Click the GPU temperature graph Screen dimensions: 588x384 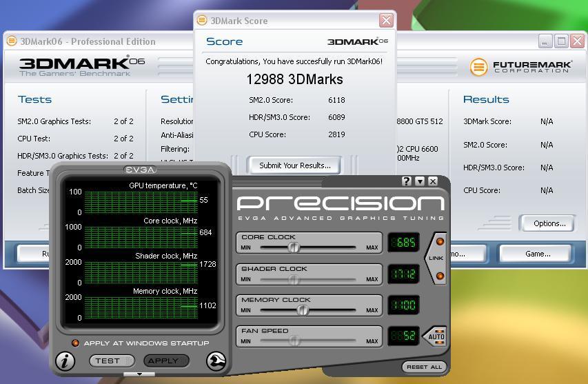point(141,202)
